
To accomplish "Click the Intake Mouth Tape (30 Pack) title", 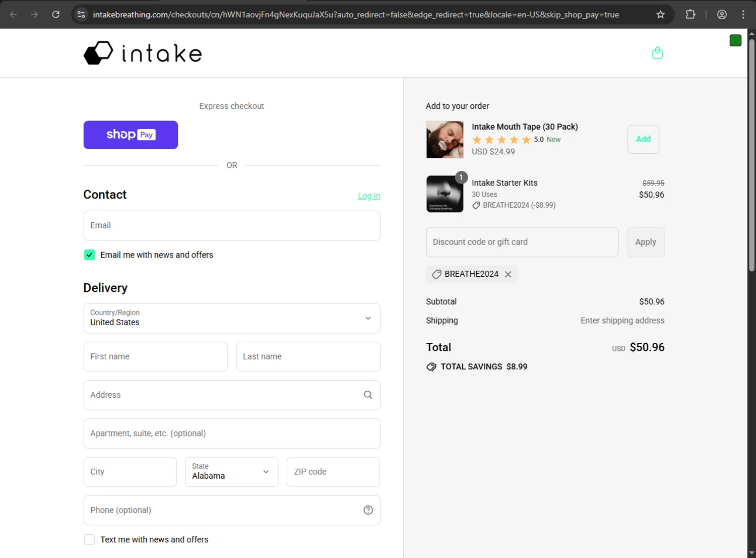I will click(x=525, y=127).
